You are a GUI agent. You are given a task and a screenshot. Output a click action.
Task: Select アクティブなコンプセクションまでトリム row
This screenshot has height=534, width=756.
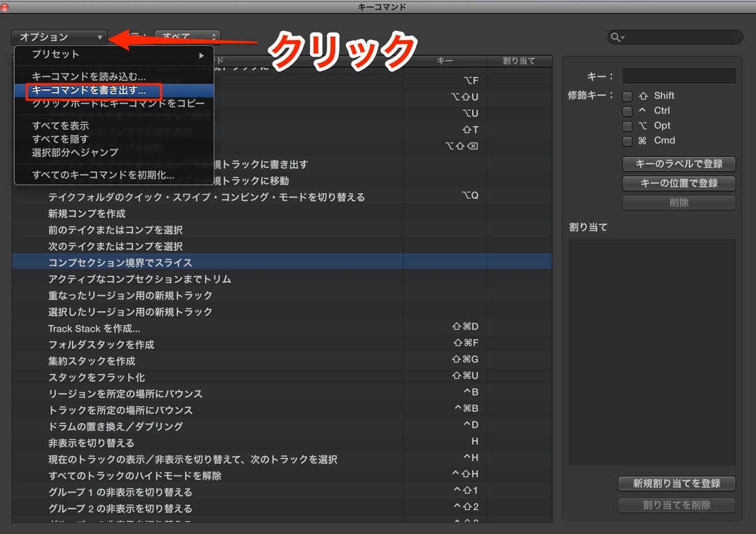tap(282, 279)
